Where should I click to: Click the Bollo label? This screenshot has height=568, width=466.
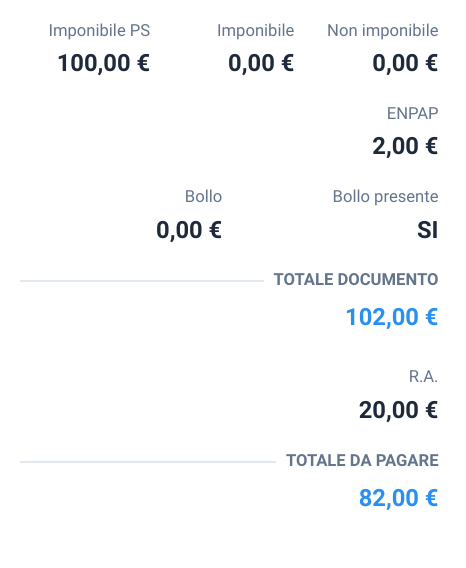pyautogui.click(x=203, y=197)
